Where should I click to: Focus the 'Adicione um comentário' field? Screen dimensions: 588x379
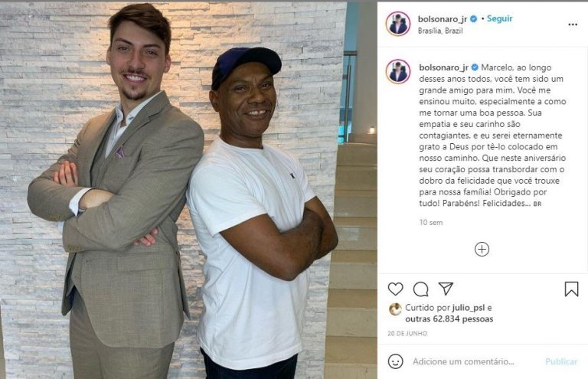463,361
